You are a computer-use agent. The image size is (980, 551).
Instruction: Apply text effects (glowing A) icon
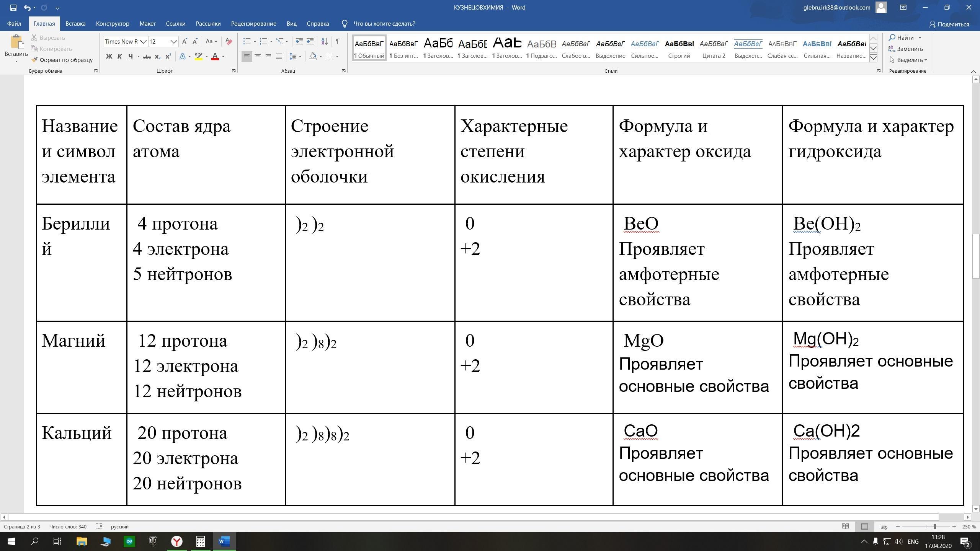[183, 56]
